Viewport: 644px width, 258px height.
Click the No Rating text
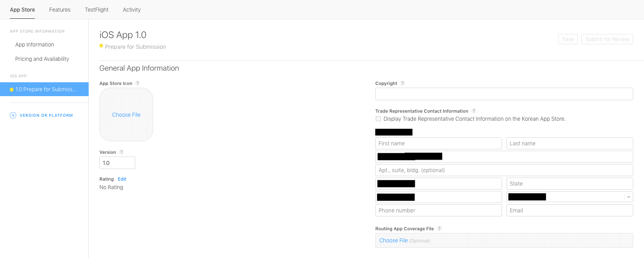point(111,187)
